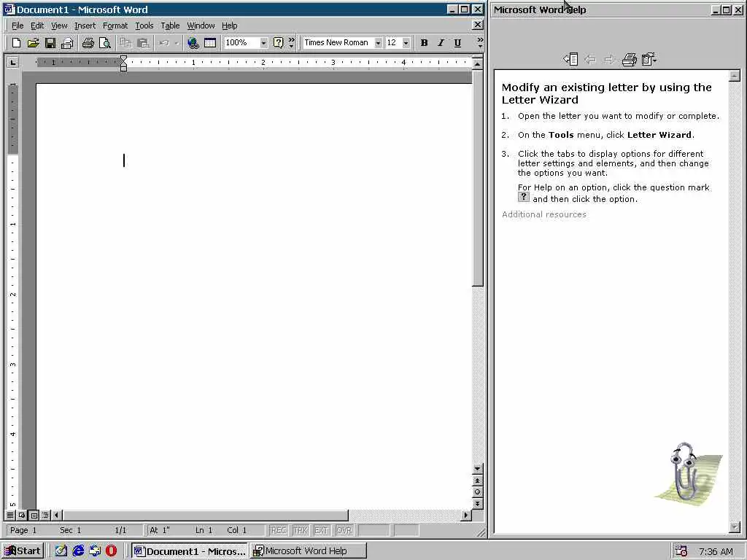Close the document with the menu bar X
The width and height of the screenshot is (747, 560).
point(477,26)
